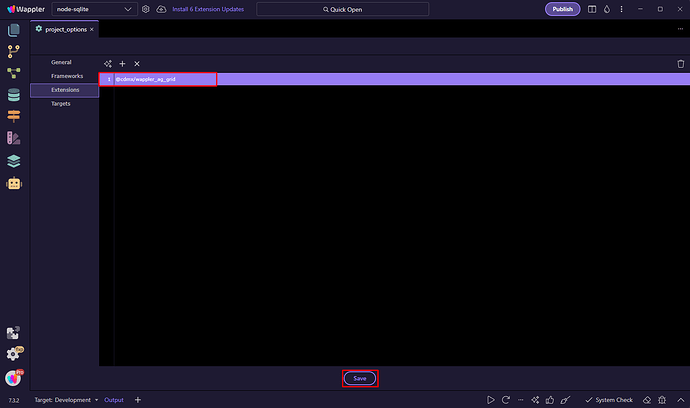Click the thumbs up feedback icon
This screenshot has height=408, width=690.
(x=550, y=400)
